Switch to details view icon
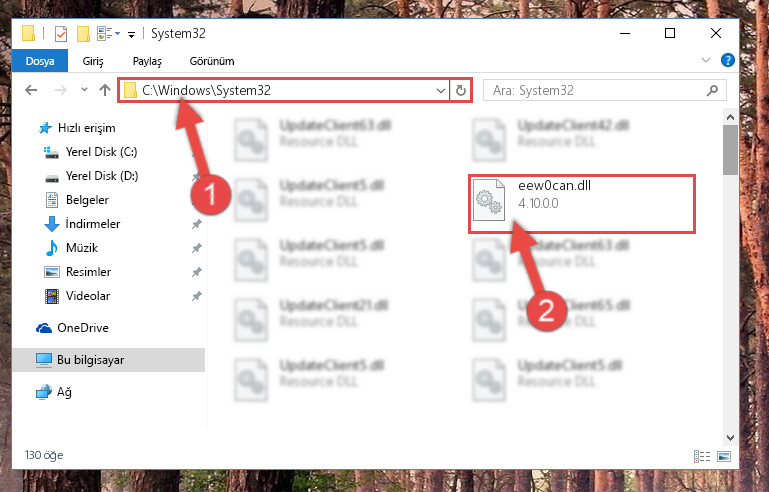 tap(702, 456)
